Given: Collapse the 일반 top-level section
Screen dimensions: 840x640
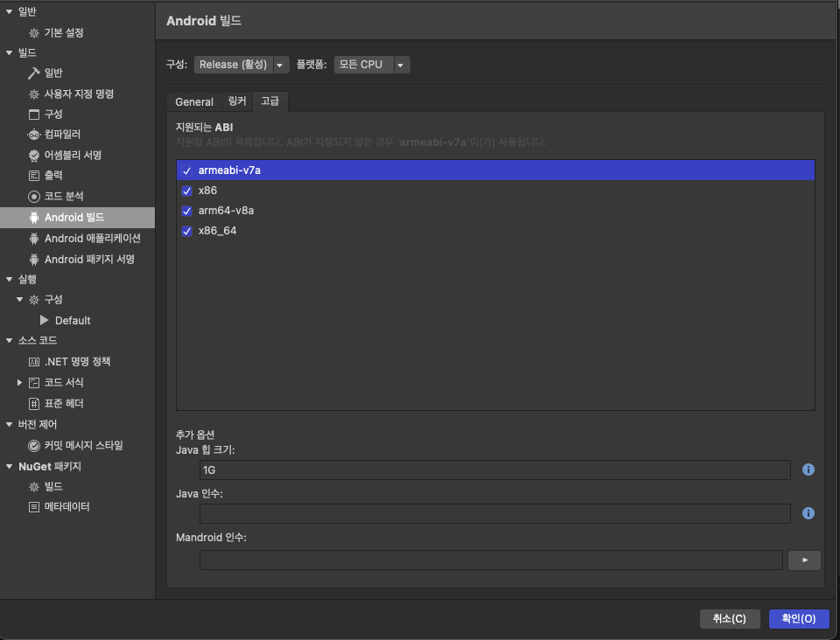Looking at the screenshot, I should tap(9, 11).
